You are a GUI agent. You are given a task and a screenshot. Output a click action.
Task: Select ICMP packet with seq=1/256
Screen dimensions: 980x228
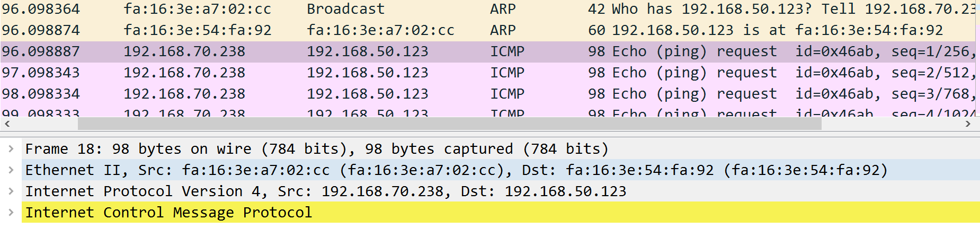487,52
